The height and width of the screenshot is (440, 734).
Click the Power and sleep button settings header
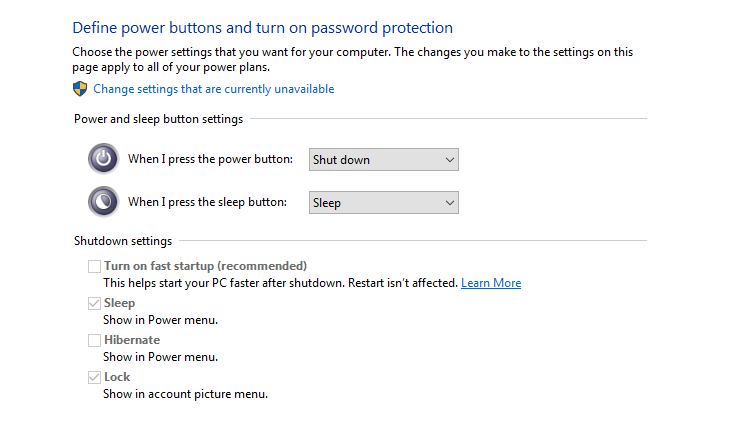pyautogui.click(x=158, y=119)
